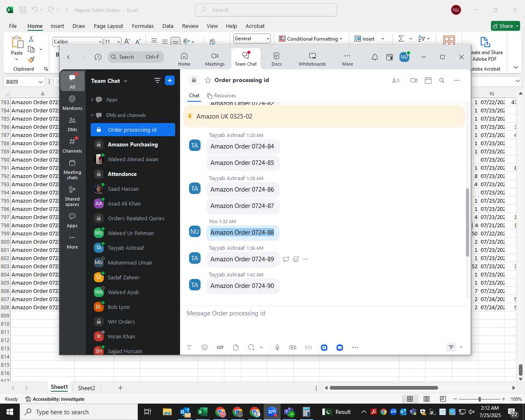The height and width of the screenshot is (420, 525).
Task: Open Shared spaces in Zoom sidebar
Action: coord(72,196)
